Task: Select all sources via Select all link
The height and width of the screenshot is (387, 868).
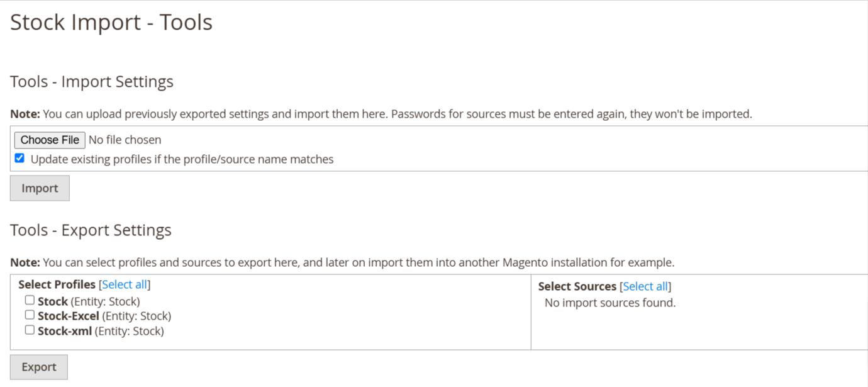Action: click(645, 286)
